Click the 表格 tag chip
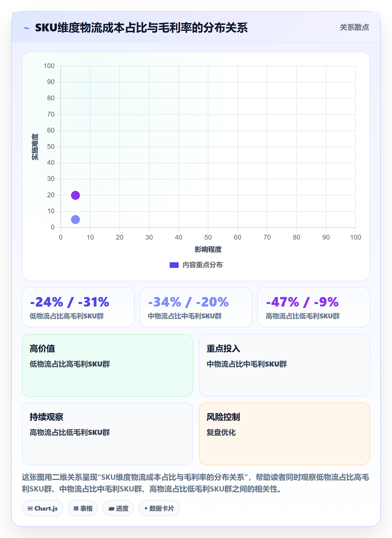 83,508
